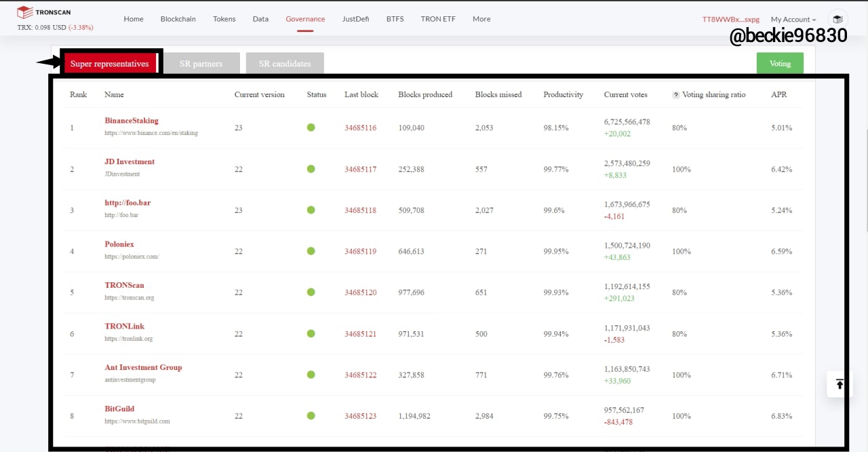Click the back-to-top arrow button

click(840, 384)
